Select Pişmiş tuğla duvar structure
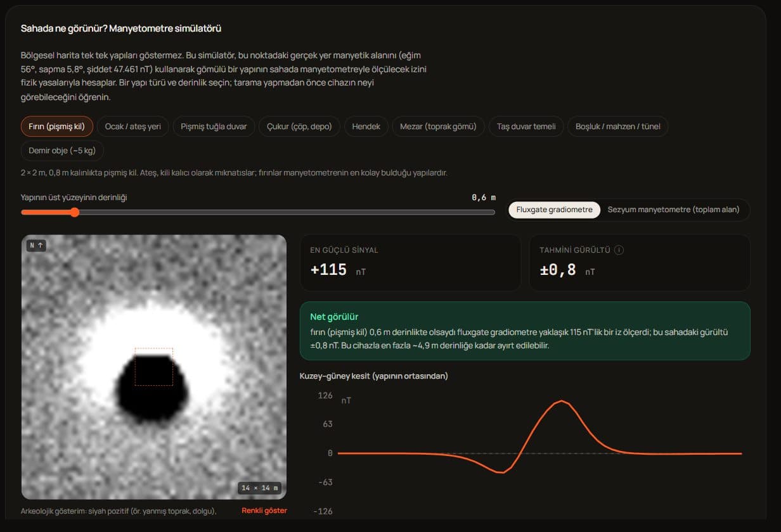This screenshot has width=781, height=532. coord(214,126)
